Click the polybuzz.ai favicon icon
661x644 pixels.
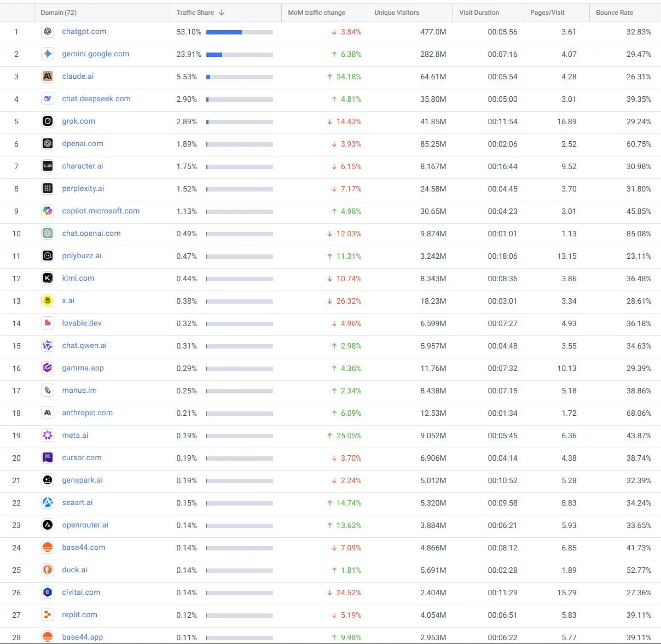click(48, 256)
